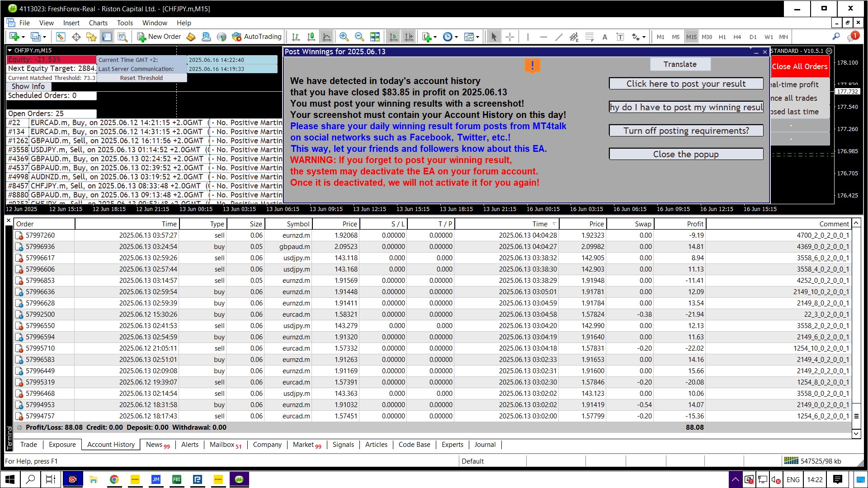868x488 pixels.
Task: Open Chrome from the Windows taskbar
Action: (114, 479)
